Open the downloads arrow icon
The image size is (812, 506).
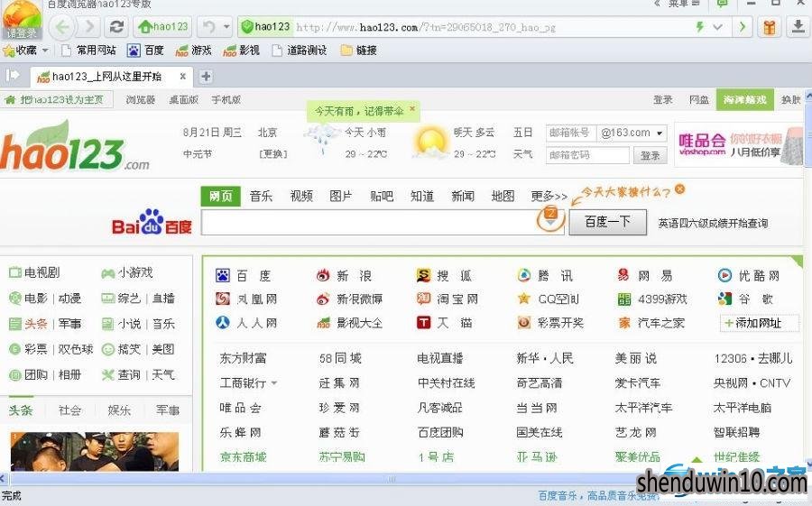point(798,27)
